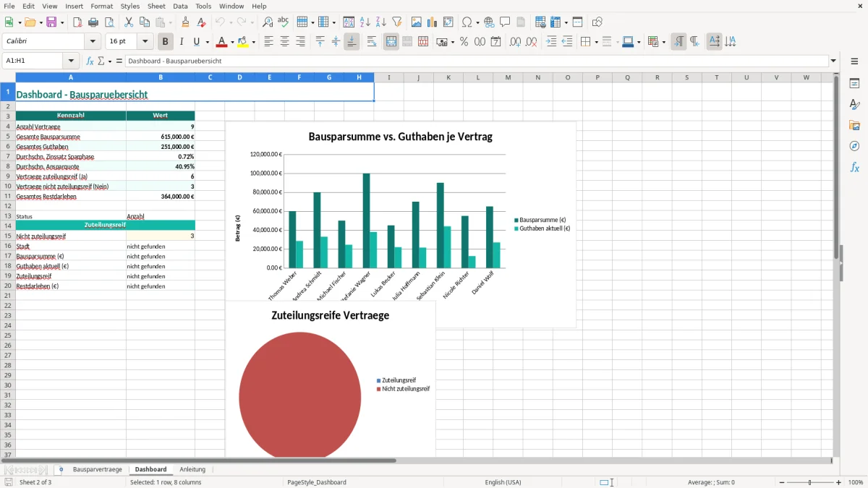The height and width of the screenshot is (488, 868).
Task: Click the Select Function sigma button
Action: tap(101, 61)
